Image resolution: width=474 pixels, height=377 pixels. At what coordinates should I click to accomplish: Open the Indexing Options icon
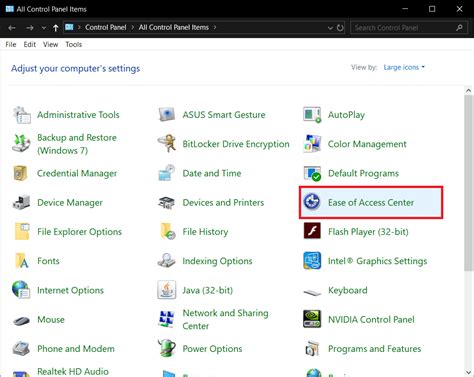coord(166,261)
